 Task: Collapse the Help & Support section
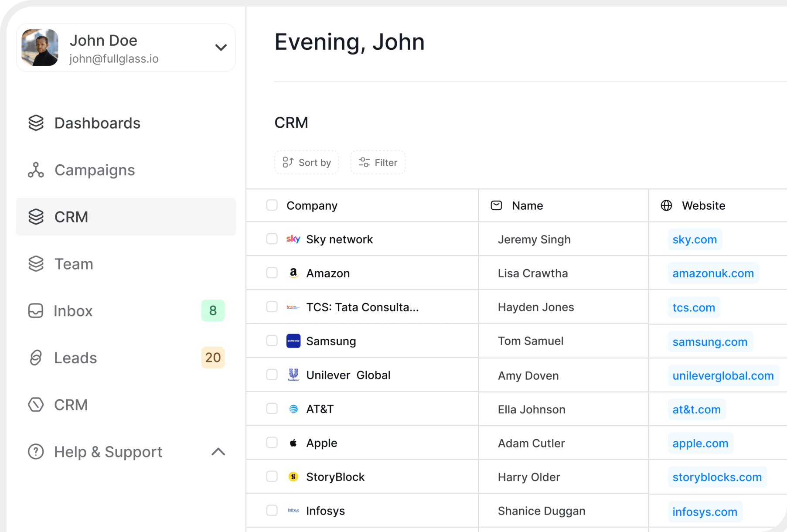click(x=218, y=452)
